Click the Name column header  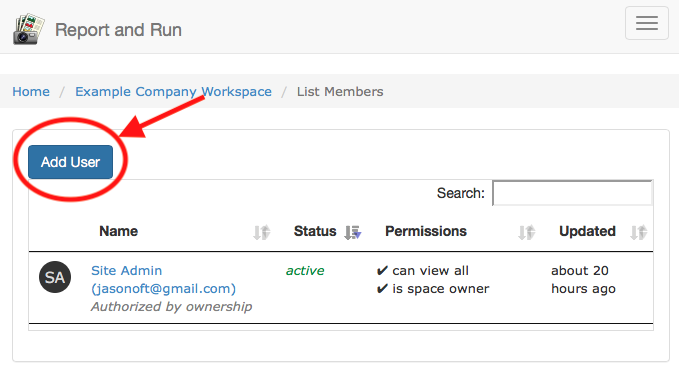[119, 231]
